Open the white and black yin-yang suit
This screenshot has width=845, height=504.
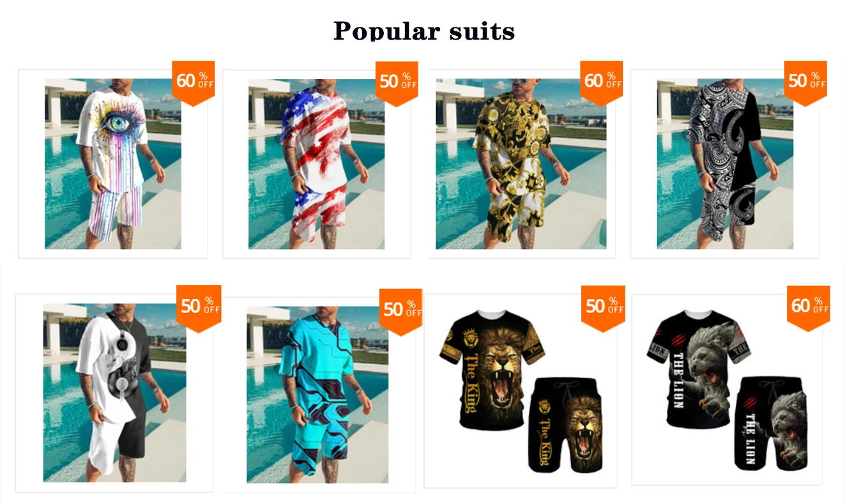(x=114, y=392)
